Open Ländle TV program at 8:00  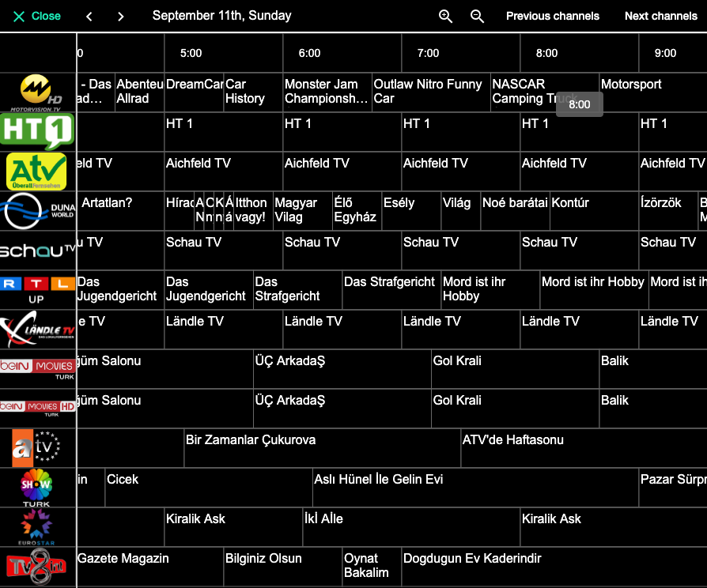pyautogui.click(x=580, y=330)
